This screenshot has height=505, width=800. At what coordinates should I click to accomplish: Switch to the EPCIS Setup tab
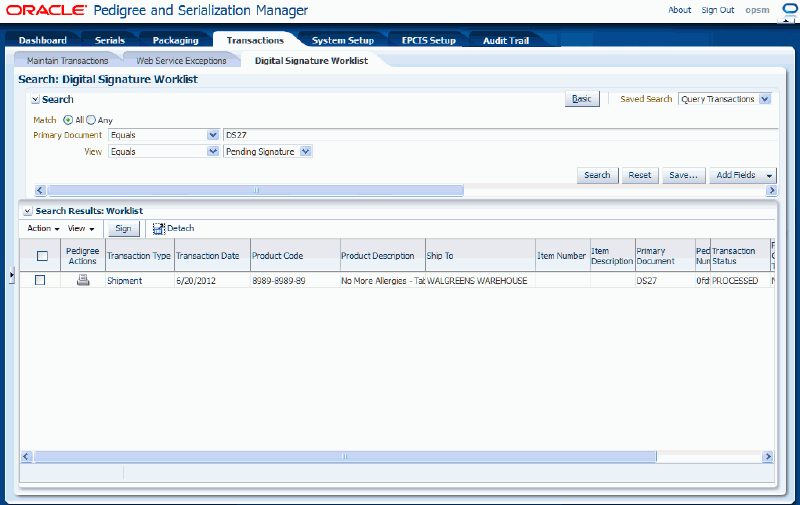click(x=429, y=40)
